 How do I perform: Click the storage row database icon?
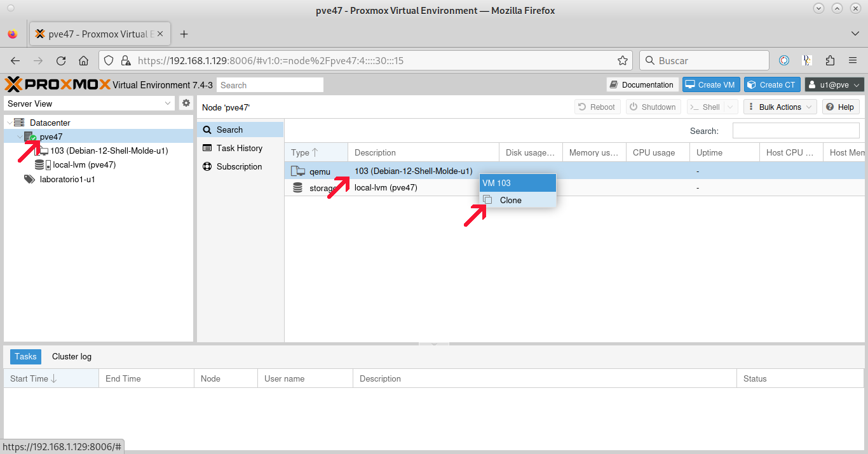[x=297, y=188]
